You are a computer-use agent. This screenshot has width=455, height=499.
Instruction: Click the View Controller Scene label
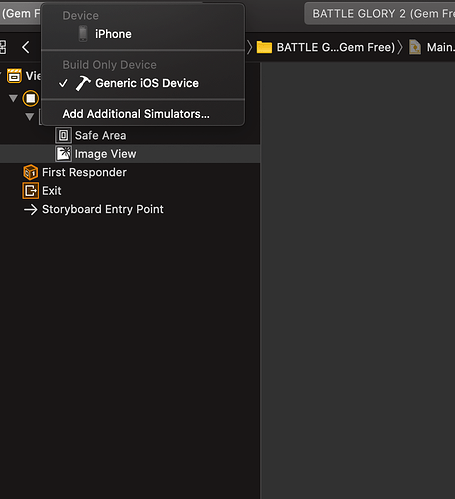coord(33,76)
